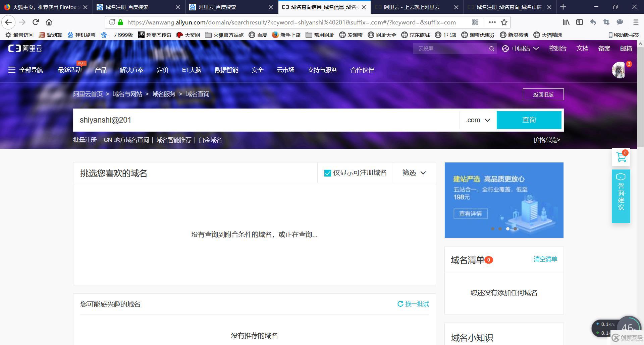Go to 域名与网站 breadcrumb
The width and height of the screenshot is (644, 345).
(127, 94)
